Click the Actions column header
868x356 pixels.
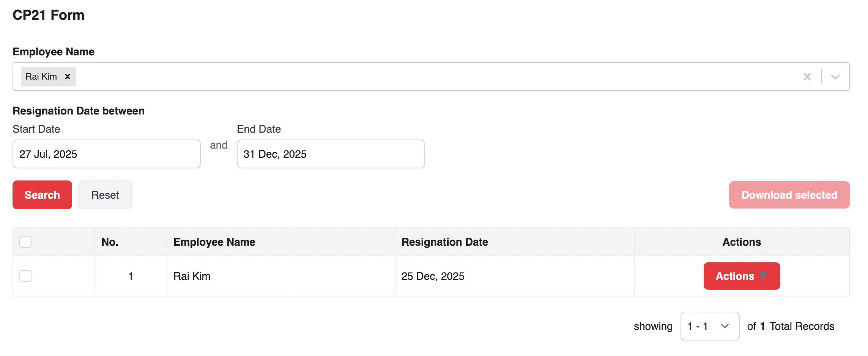(x=742, y=242)
